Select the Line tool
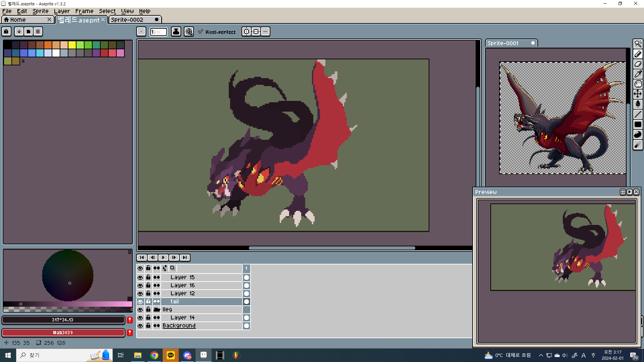Screen dimensions: 644x362 pyautogui.click(x=638, y=114)
